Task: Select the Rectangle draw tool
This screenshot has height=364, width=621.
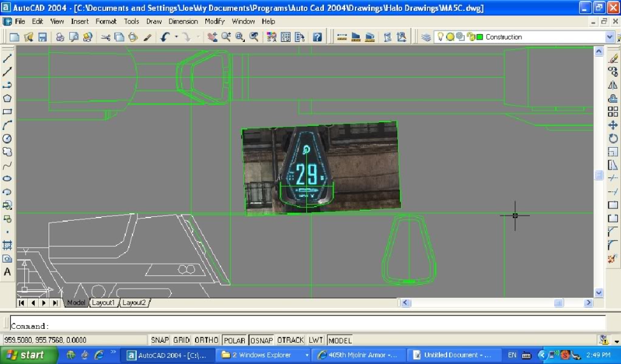Action: tap(7, 112)
